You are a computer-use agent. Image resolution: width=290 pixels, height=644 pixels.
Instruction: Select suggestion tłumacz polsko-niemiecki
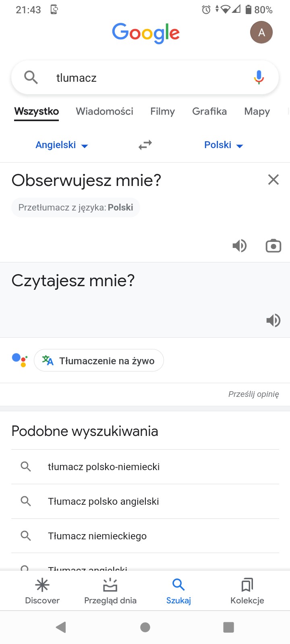tap(104, 467)
